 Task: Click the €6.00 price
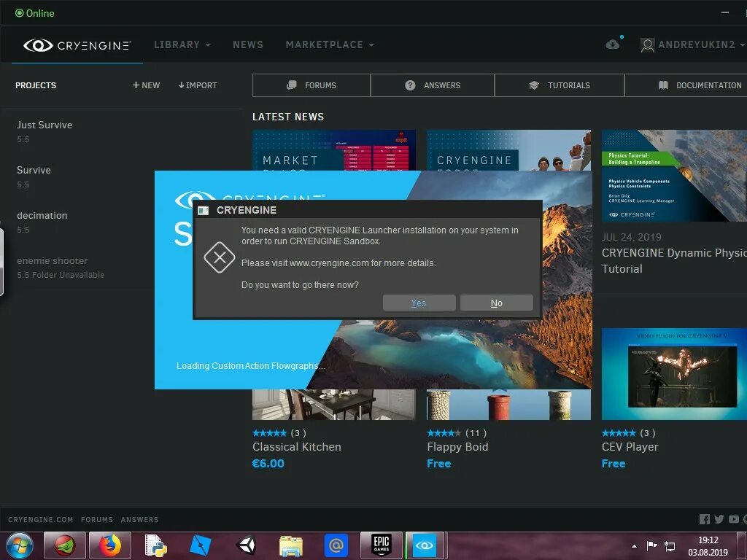coord(268,463)
